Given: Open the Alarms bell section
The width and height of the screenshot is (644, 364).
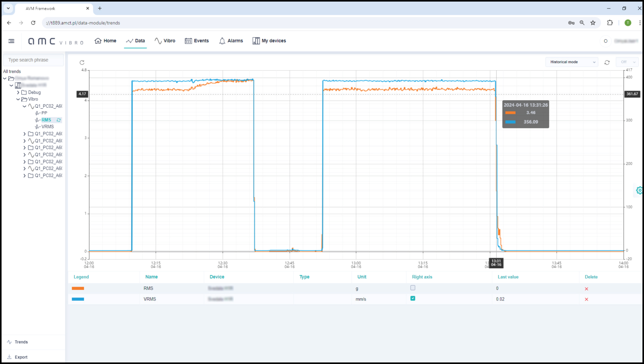Looking at the screenshot, I should [231, 41].
